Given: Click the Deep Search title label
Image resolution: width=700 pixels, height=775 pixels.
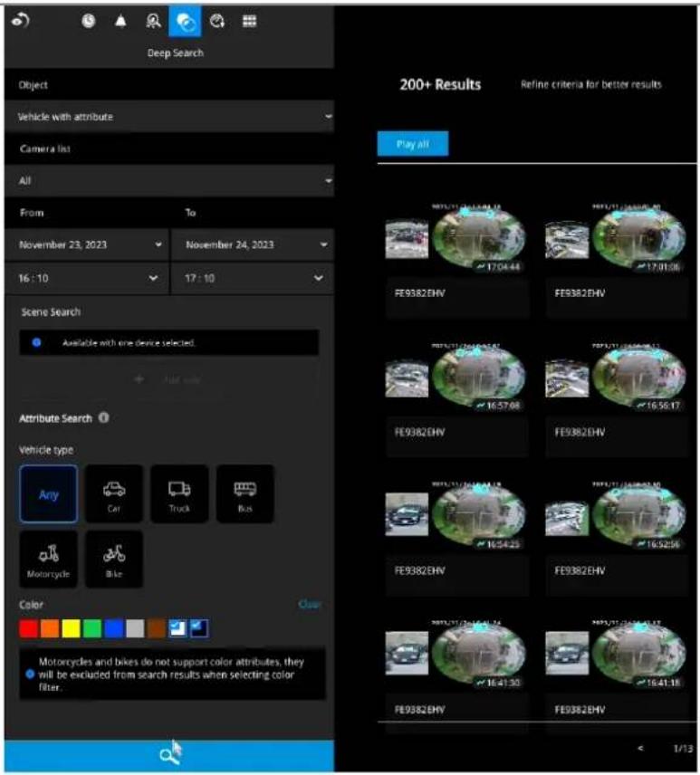Looking at the screenshot, I should (x=175, y=53).
